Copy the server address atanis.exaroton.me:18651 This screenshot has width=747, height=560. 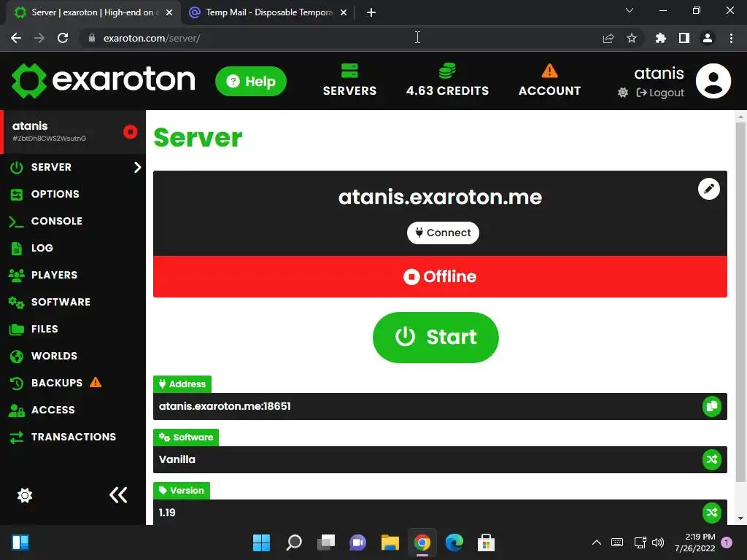(x=712, y=406)
